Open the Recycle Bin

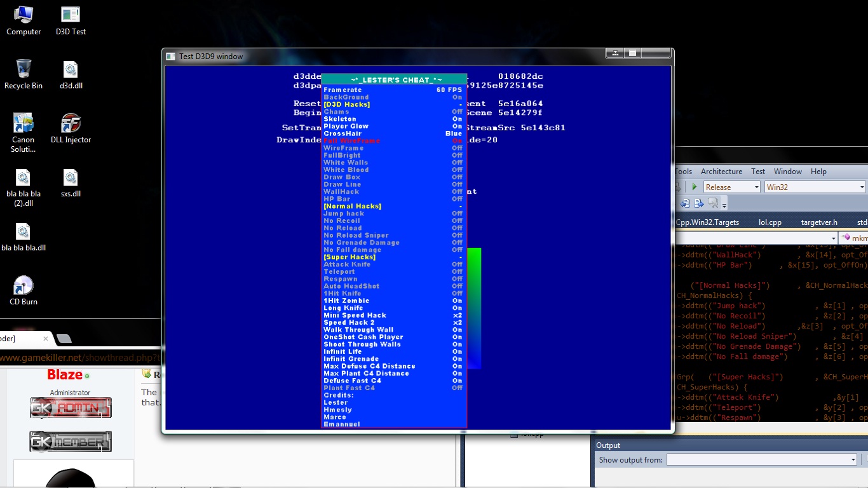coord(24,71)
